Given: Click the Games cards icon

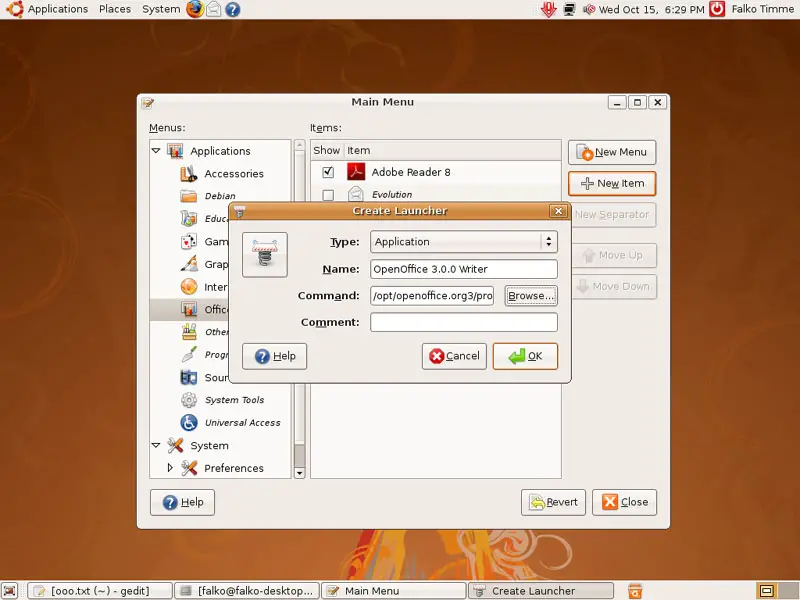Looking at the screenshot, I should [x=189, y=241].
